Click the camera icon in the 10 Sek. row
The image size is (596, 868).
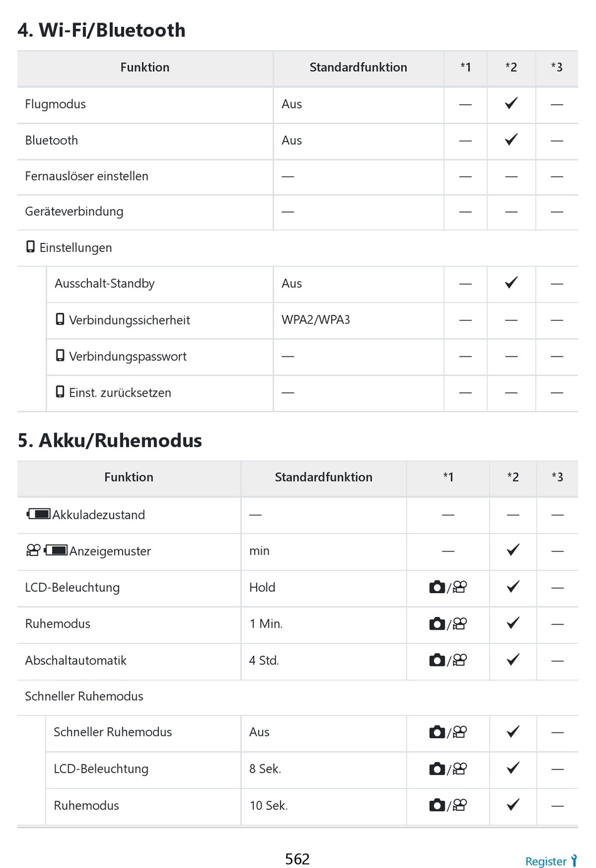[x=437, y=805]
